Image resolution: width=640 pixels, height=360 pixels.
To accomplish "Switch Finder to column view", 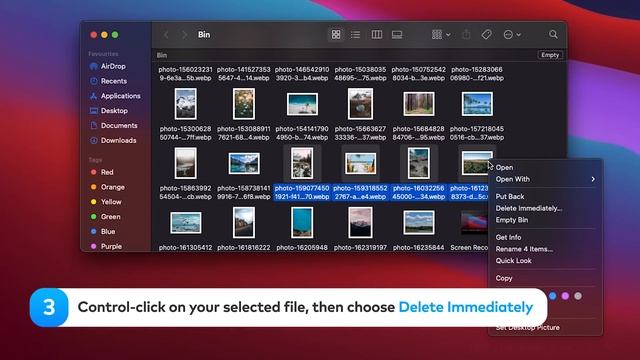I will tap(376, 35).
